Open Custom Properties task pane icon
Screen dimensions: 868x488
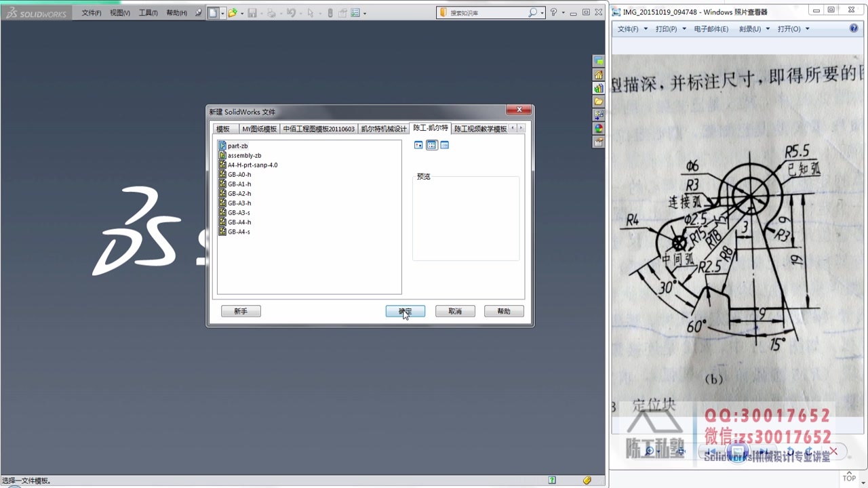tap(599, 142)
